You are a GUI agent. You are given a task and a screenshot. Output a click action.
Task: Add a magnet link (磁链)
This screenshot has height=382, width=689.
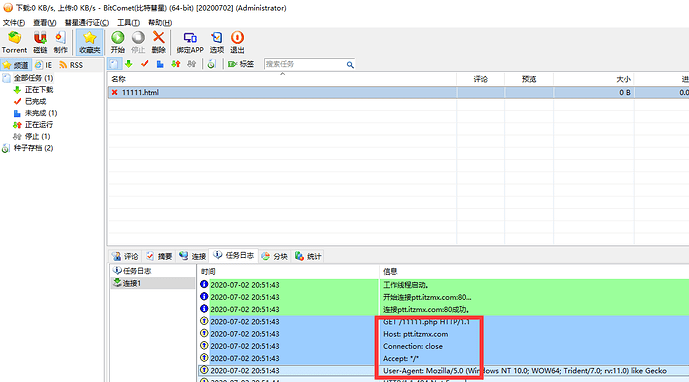pos(40,42)
